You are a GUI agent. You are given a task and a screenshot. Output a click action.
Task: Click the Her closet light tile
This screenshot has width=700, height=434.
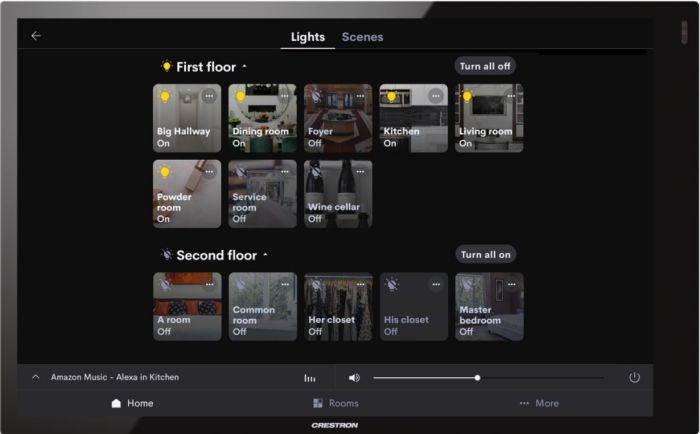(x=338, y=307)
